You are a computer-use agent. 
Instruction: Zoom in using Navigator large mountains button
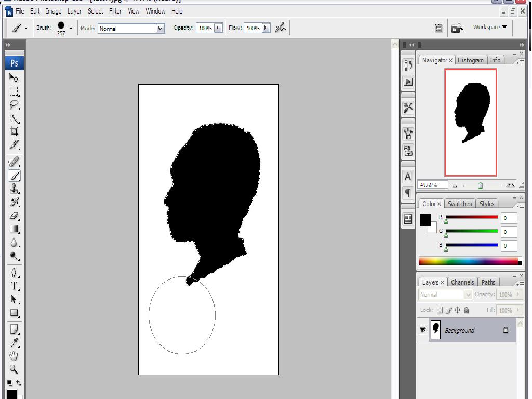(x=510, y=185)
